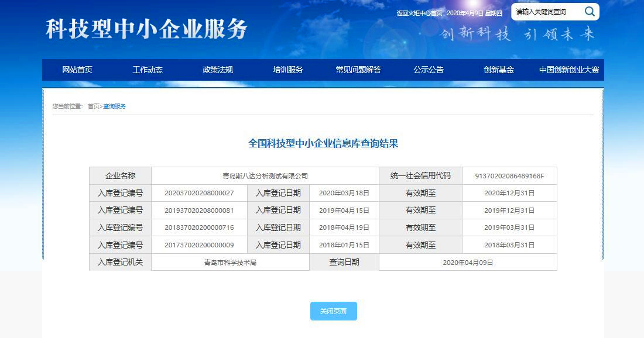Select registration number 201737020200000009
Screen dimensions: 644x338
click(199, 245)
